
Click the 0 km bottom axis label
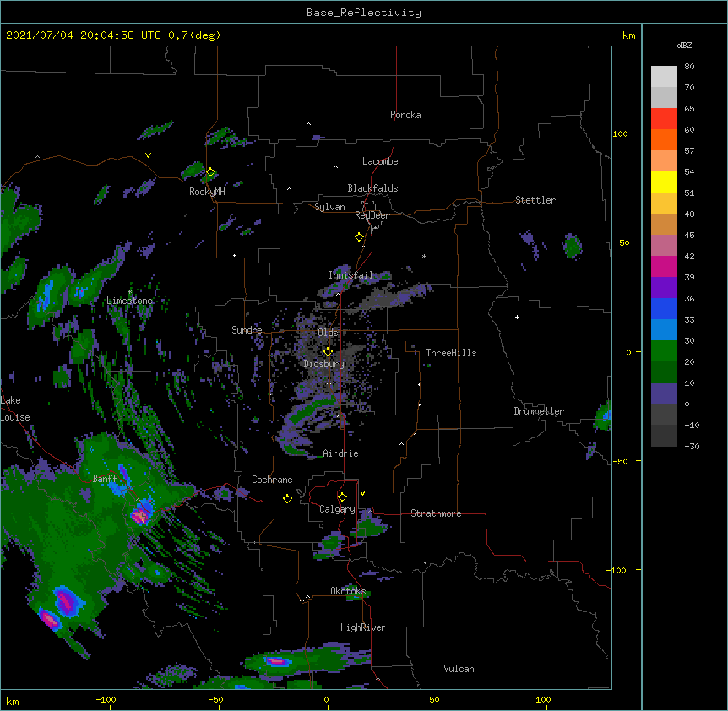point(326,699)
